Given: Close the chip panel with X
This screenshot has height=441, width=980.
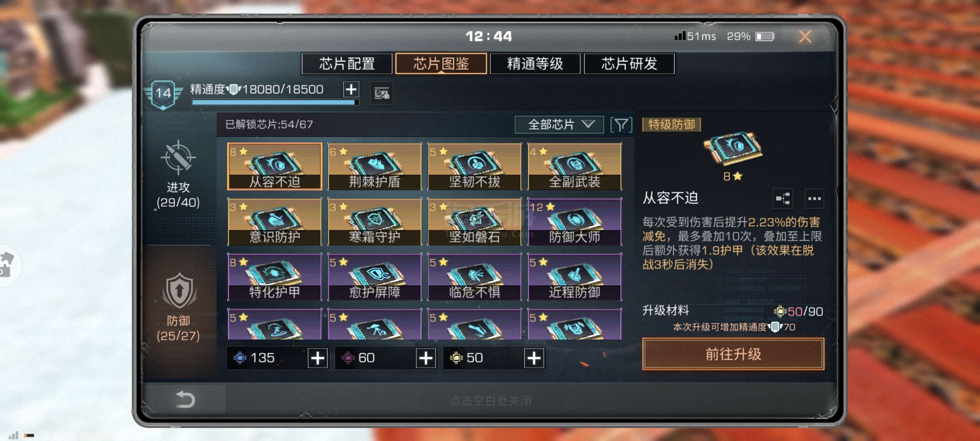Looking at the screenshot, I should pyautogui.click(x=805, y=36).
